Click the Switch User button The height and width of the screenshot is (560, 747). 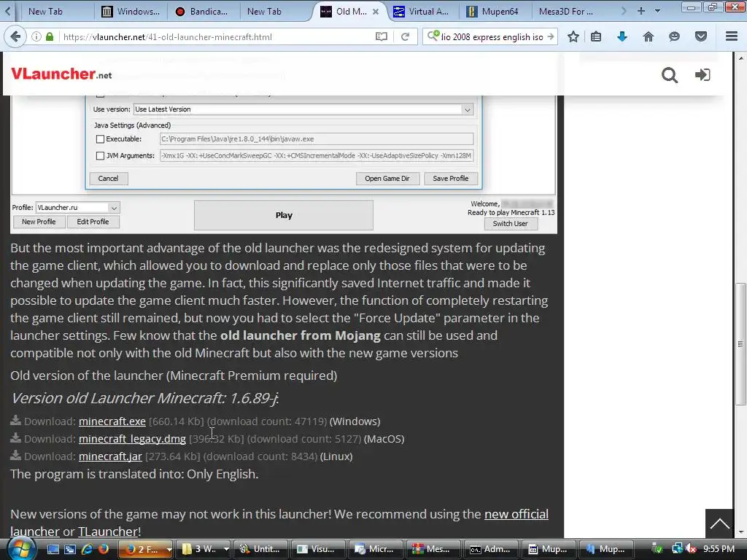pyautogui.click(x=510, y=224)
